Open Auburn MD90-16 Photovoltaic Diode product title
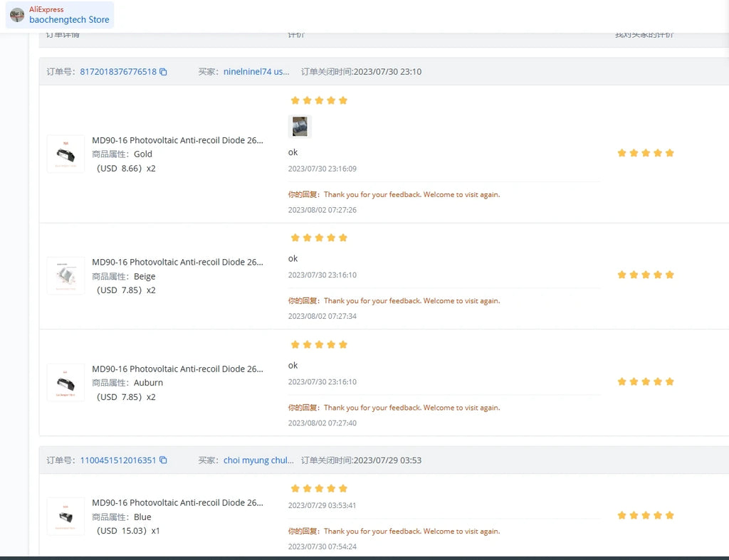The height and width of the screenshot is (560, 729). [x=177, y=369]
